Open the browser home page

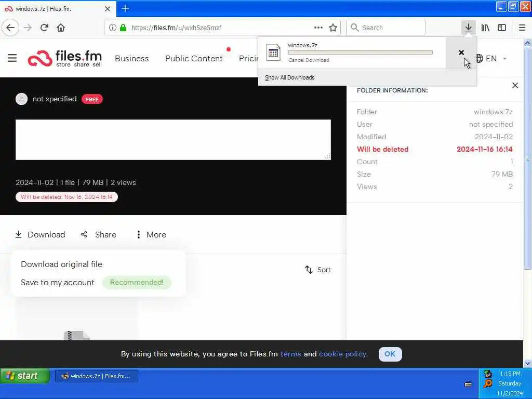click(61, 28)
